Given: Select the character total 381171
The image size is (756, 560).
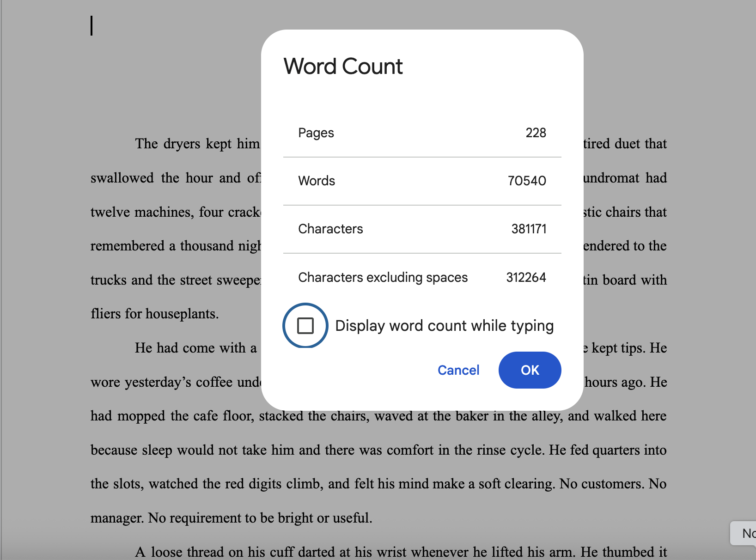Looking at the screenshot, I should pos(529,229).
